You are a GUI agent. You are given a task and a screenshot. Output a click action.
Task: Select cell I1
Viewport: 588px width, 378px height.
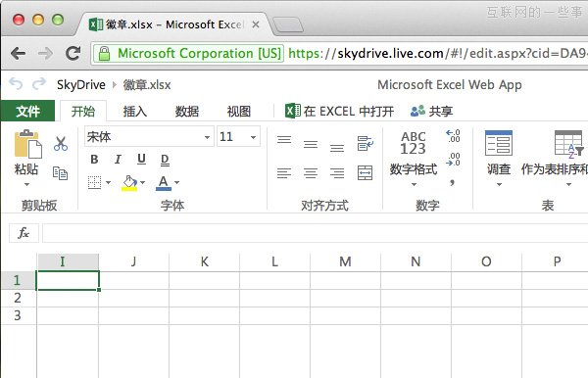coord(68,280)
